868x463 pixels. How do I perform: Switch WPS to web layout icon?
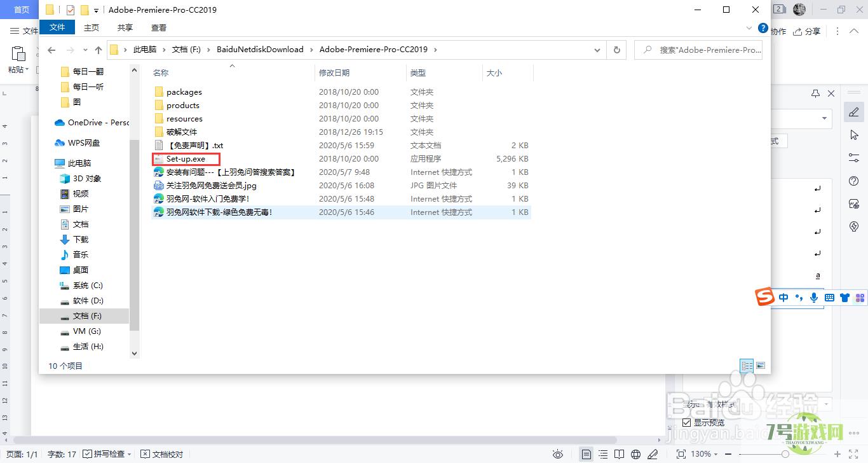[635, 454]
